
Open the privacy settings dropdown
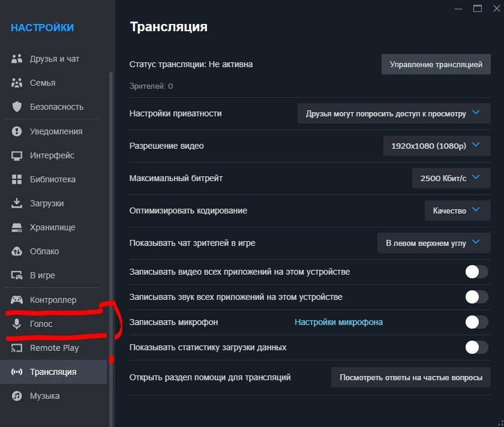394,113
